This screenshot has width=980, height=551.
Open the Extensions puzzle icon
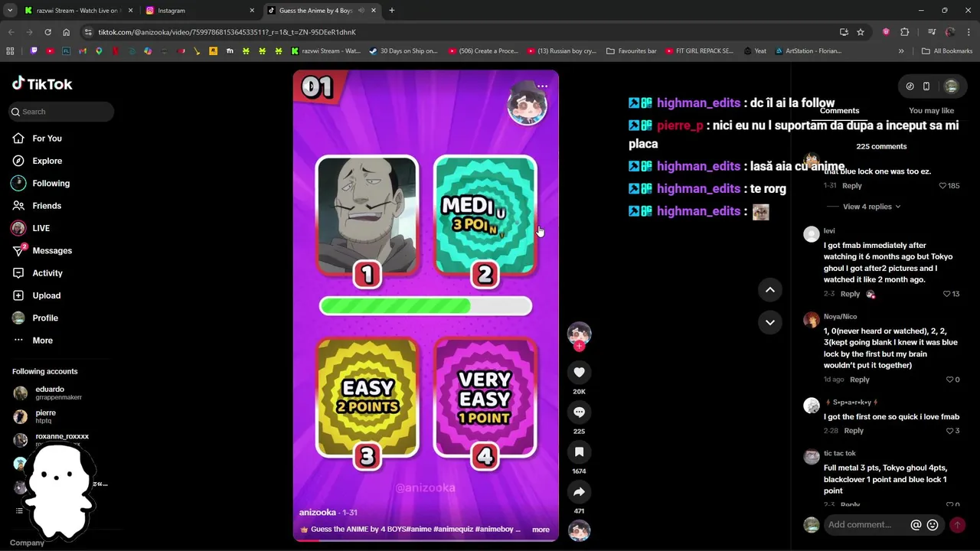point(904,32)
